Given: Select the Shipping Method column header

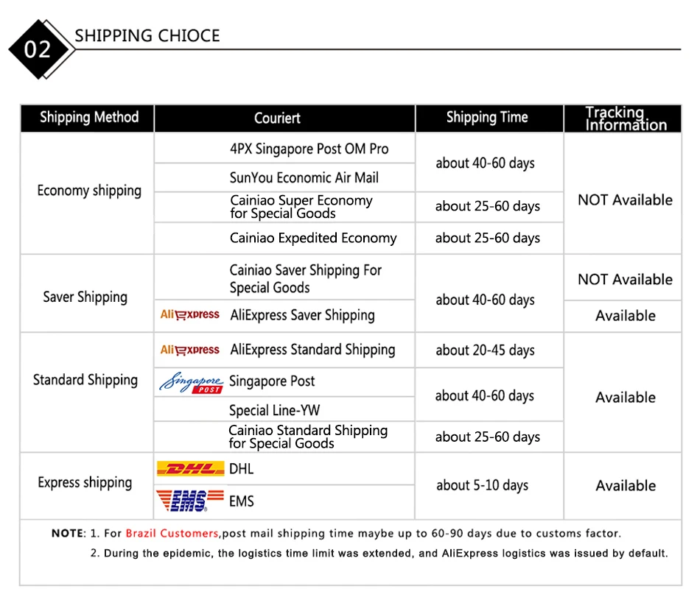Looking at the screenshot, I should pyautogui.click(x=88, y=118).
